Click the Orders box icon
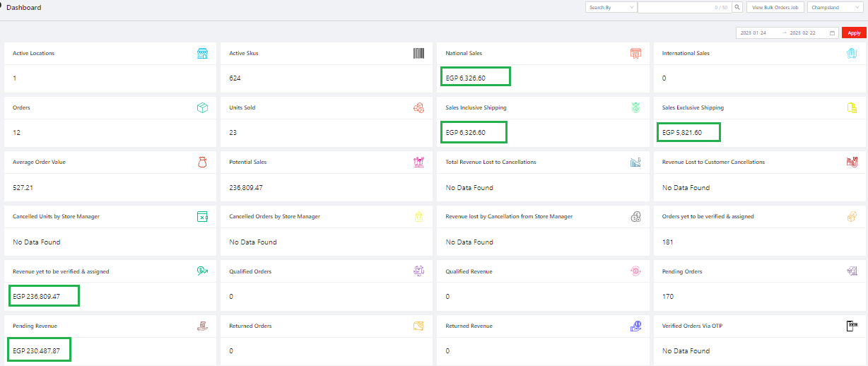The image size is (868, 366). (x=202, y=108)
